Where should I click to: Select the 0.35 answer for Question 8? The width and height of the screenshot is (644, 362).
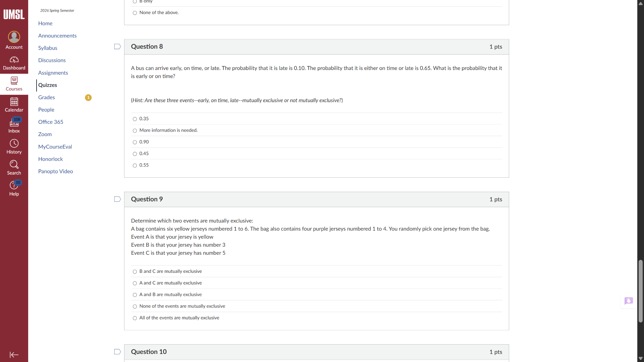tap(135, 119)
